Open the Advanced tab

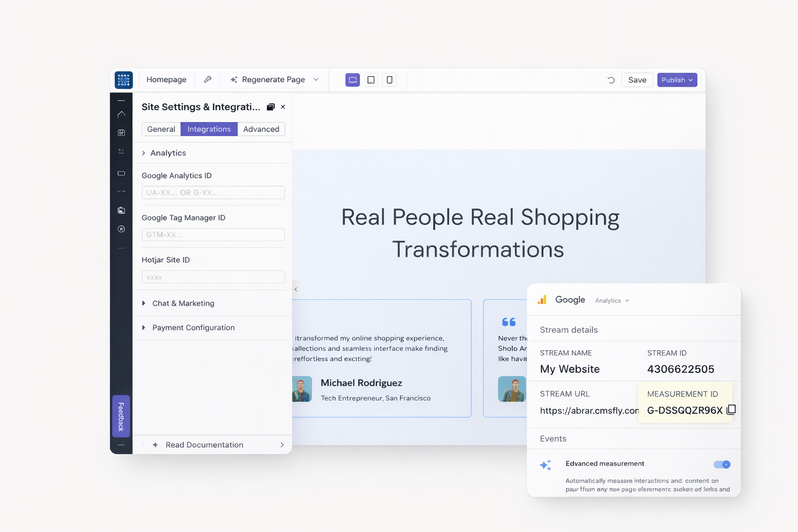[261, 129]
